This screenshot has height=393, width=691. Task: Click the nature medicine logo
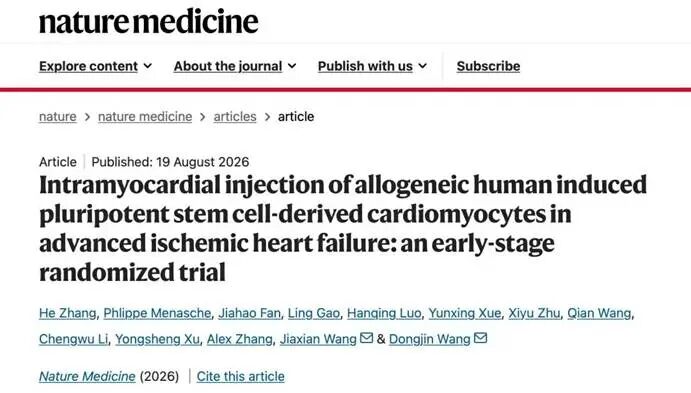coord(149,22)
